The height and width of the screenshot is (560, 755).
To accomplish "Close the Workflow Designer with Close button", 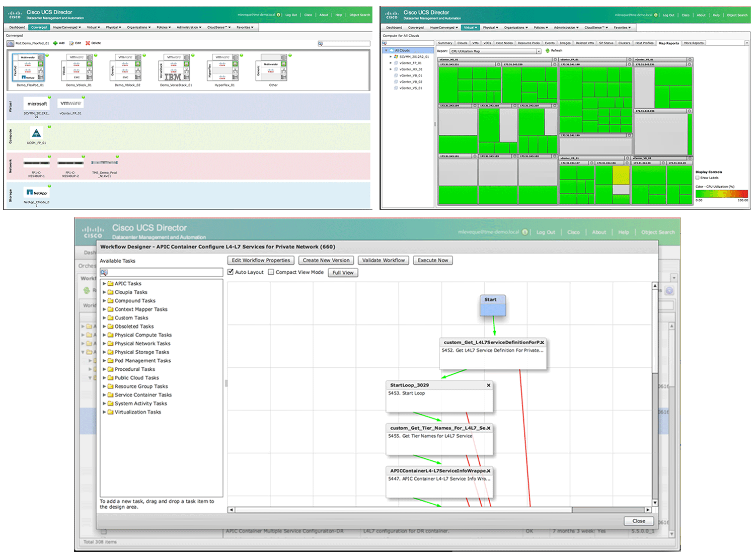I will pos(639,521).
